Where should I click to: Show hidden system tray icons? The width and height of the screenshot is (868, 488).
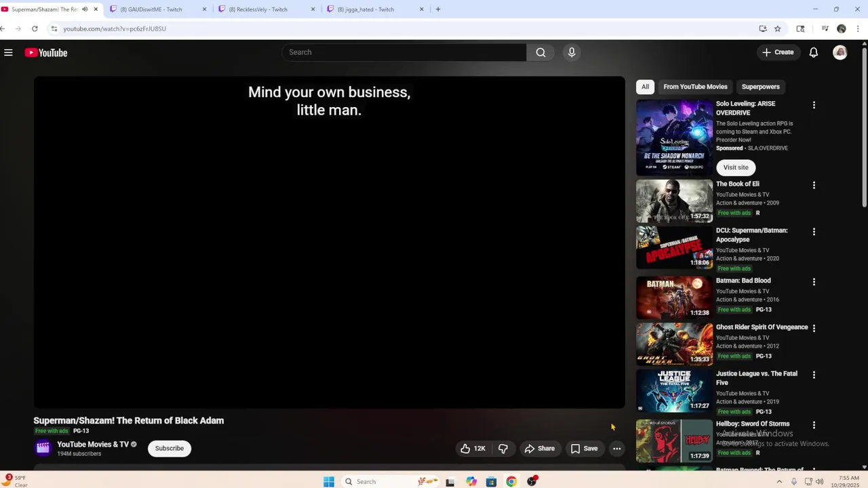778,481
